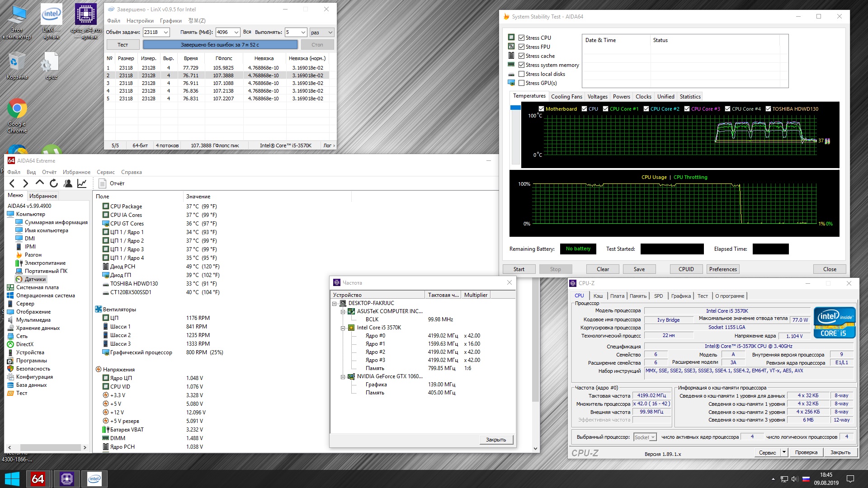Open the Настройки menu in LinX
The height and width of the screenshot is (488, 868).
click(140, 21)
